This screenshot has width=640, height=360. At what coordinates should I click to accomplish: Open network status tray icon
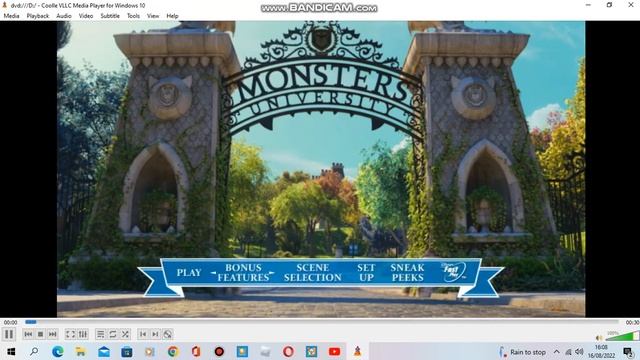point(568,352)
